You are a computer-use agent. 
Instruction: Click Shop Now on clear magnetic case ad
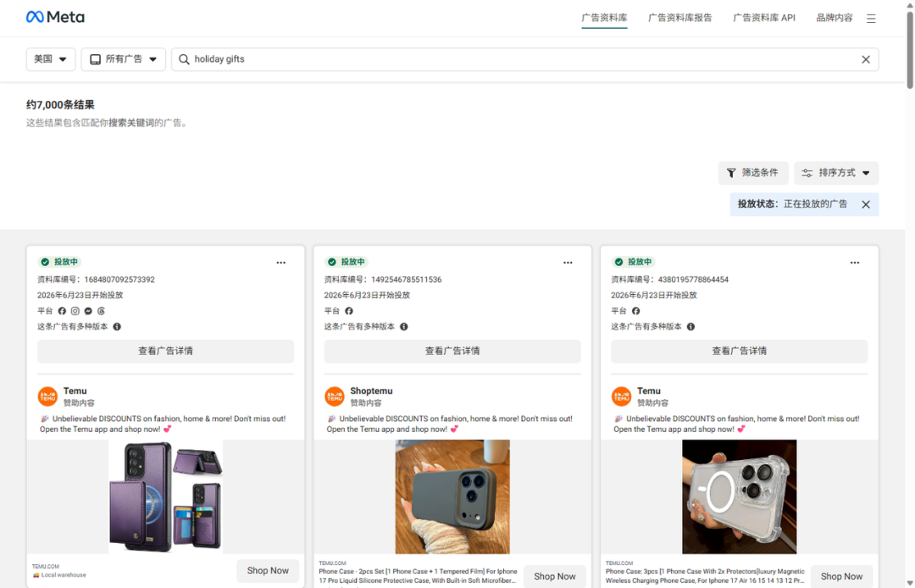[x=841, y=576]
